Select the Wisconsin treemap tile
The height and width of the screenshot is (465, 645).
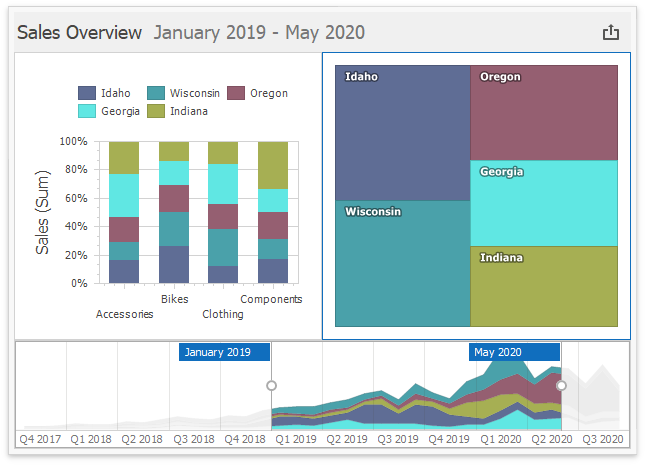402,265
